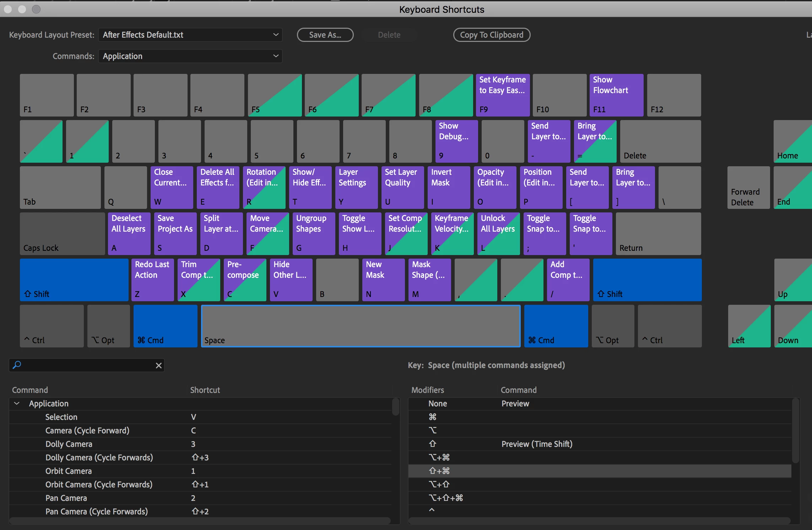The image size is (812, 530).
Task: Select the Redo Last Action Z key
Action: tap(152, 280)
